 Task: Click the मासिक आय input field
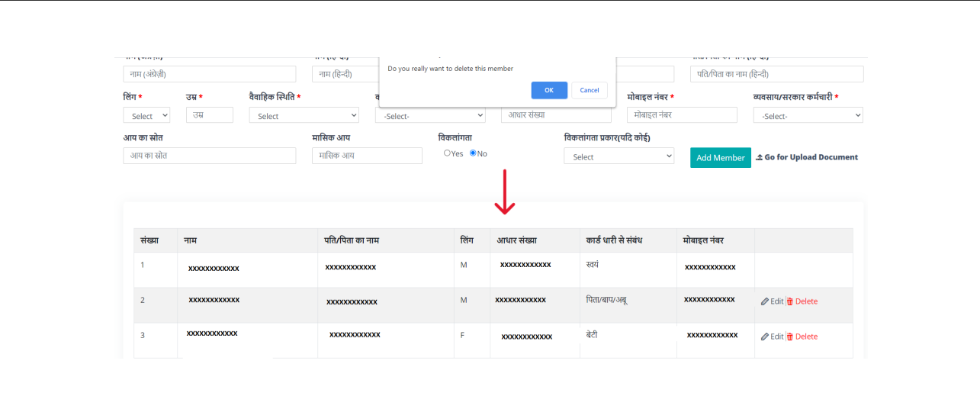[x=367, y=156]
